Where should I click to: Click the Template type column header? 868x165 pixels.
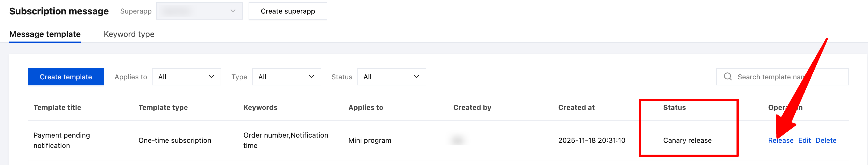(x=163, y=107)
